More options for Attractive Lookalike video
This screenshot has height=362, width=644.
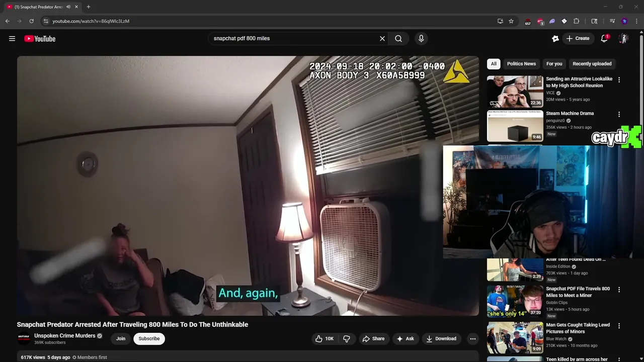coord(619,79)
